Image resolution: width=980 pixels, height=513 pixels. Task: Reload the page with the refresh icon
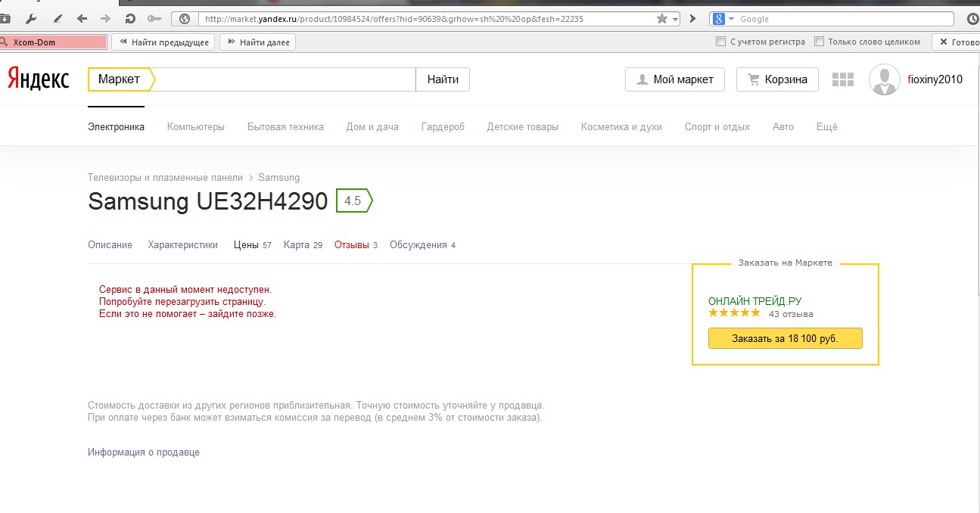[129, 19]
